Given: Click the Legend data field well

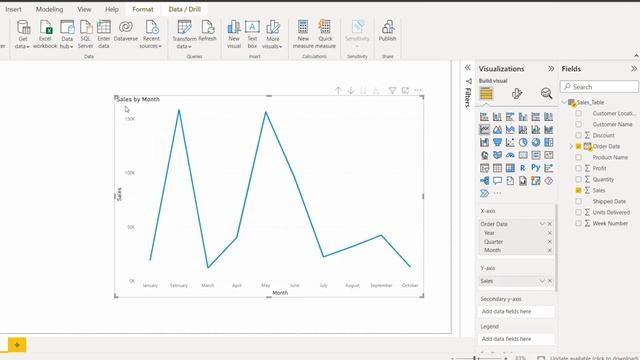Looking at the screenshot, I should click(x=516, y=339).
